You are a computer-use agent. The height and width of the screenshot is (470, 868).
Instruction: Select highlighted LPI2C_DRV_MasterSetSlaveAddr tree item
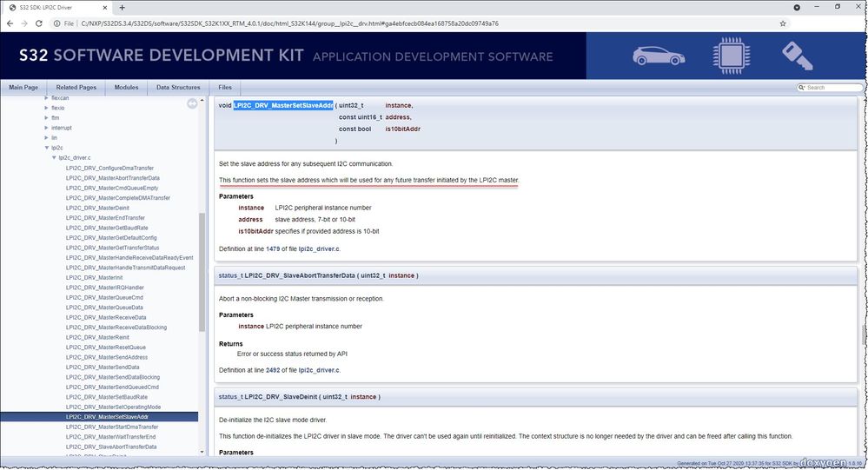(x=99, y=417)
